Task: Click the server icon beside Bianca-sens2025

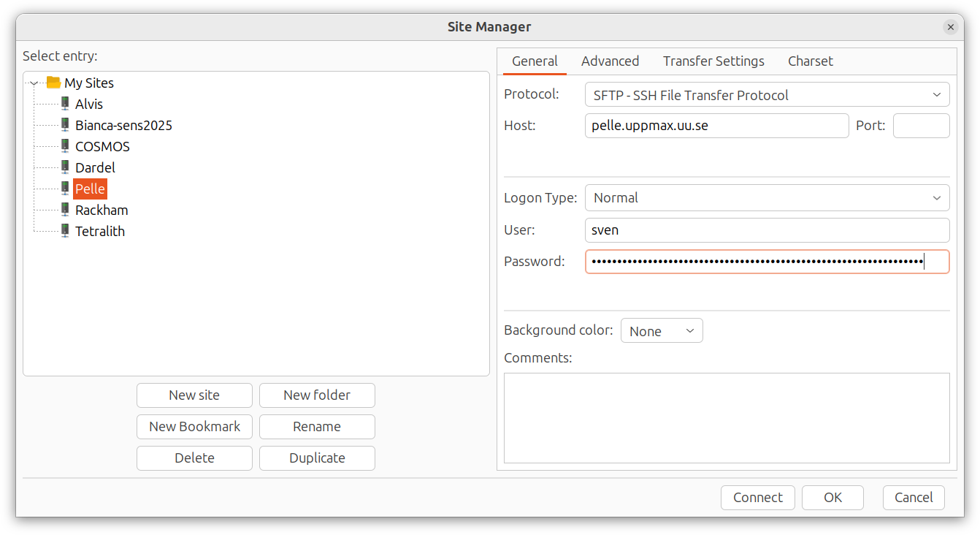Action: 65,125
